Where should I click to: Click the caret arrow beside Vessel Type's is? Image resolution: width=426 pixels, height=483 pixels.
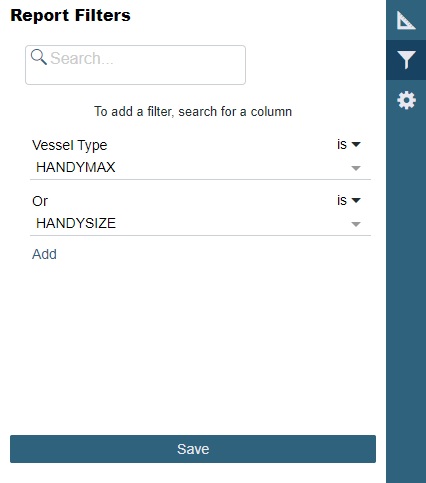[356, 144]
